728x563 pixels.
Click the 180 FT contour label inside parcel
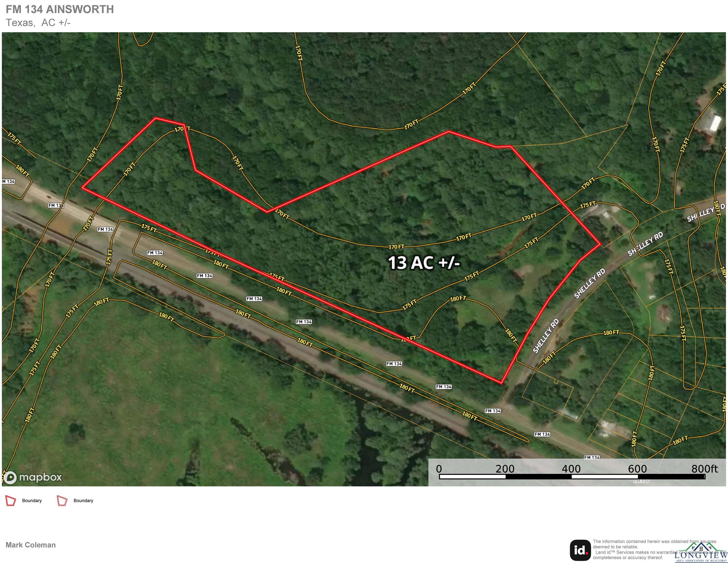click(x=458, y=299)
